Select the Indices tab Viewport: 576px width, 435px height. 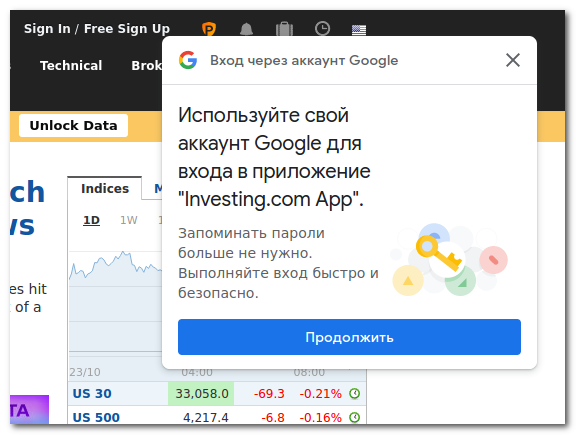pos(105,188)
